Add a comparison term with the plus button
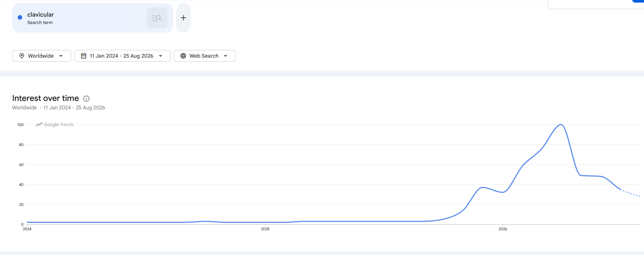This screenshot has width=644, height=255. (x=183, y=18)
